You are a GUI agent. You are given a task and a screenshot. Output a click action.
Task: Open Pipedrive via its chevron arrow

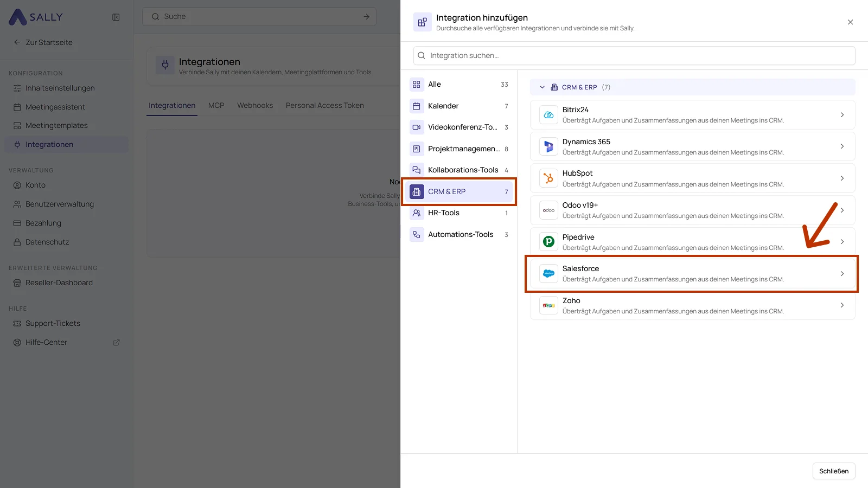pos(842,242)
